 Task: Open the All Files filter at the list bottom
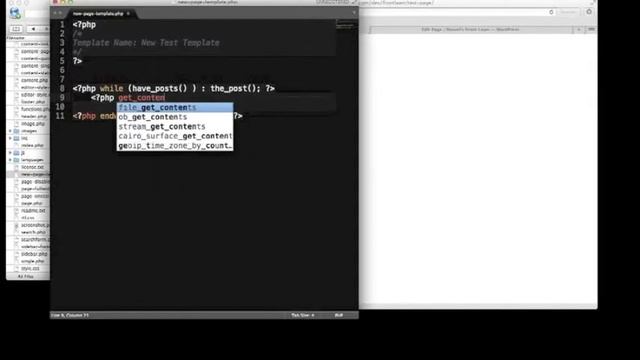(25, 277)
